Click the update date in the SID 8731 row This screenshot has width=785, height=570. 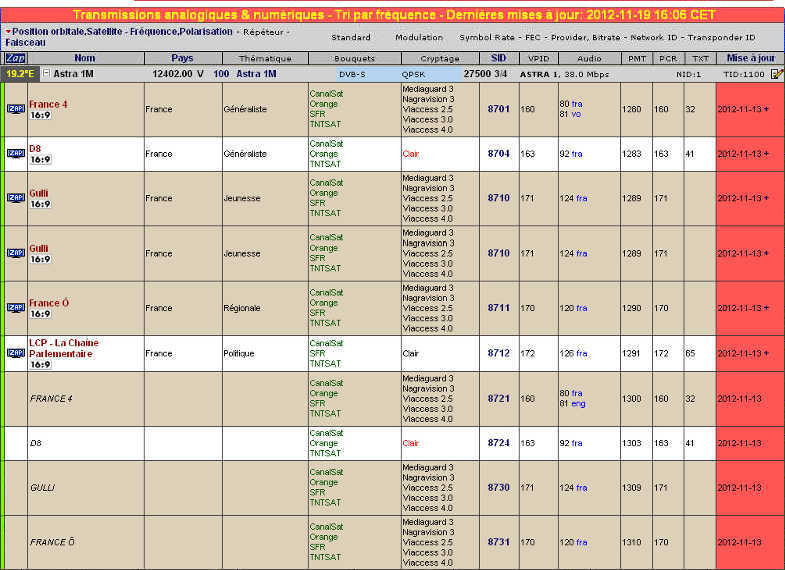click(x=739, y=542)
